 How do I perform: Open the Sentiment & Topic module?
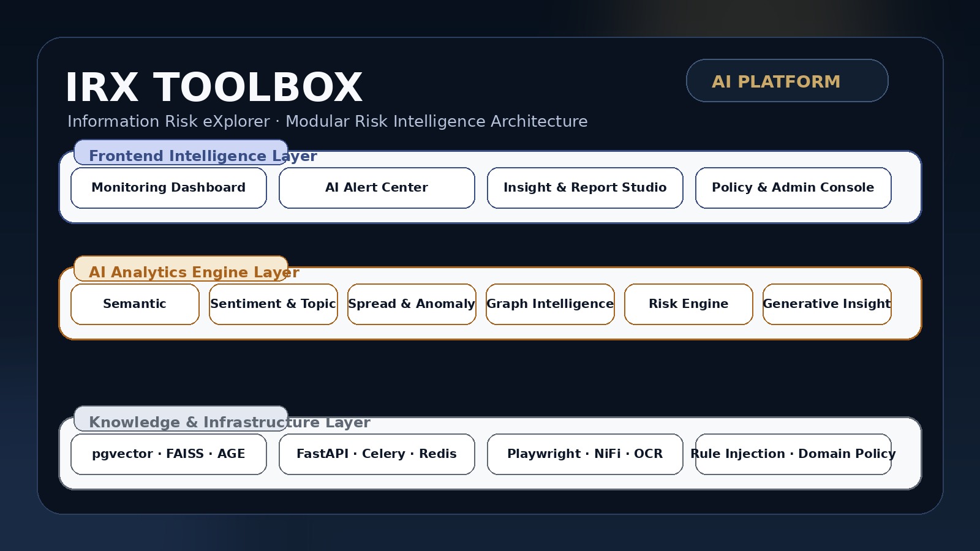(273, 304)
